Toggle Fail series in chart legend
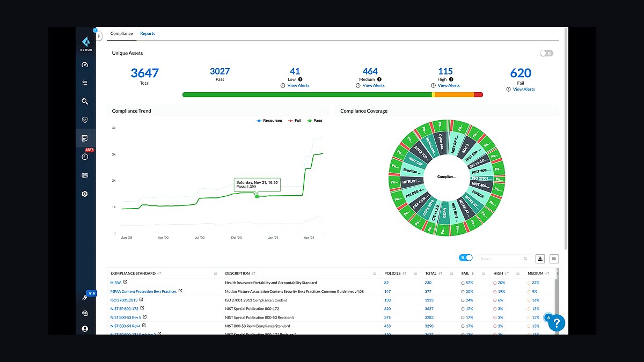This screenshot has width=644, height=362. [x=295, y=121]
